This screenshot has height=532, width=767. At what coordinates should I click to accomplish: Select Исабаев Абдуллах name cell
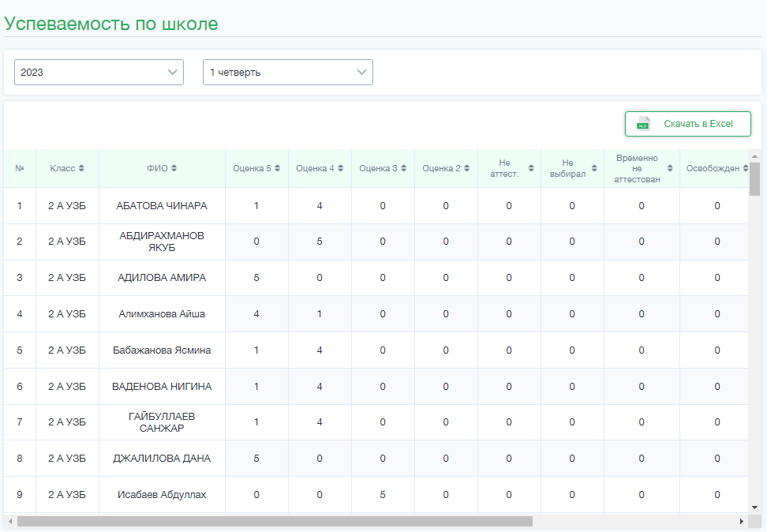click(162, 494)
